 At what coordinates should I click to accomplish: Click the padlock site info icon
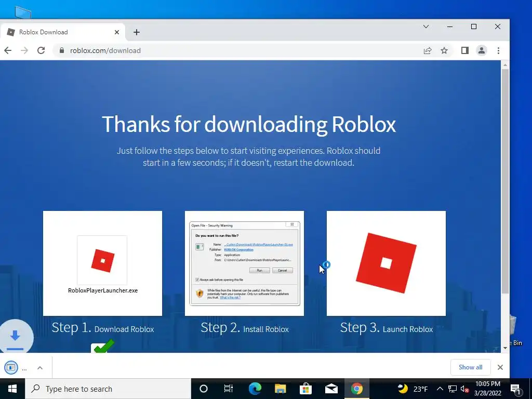(x=61, y=50)
